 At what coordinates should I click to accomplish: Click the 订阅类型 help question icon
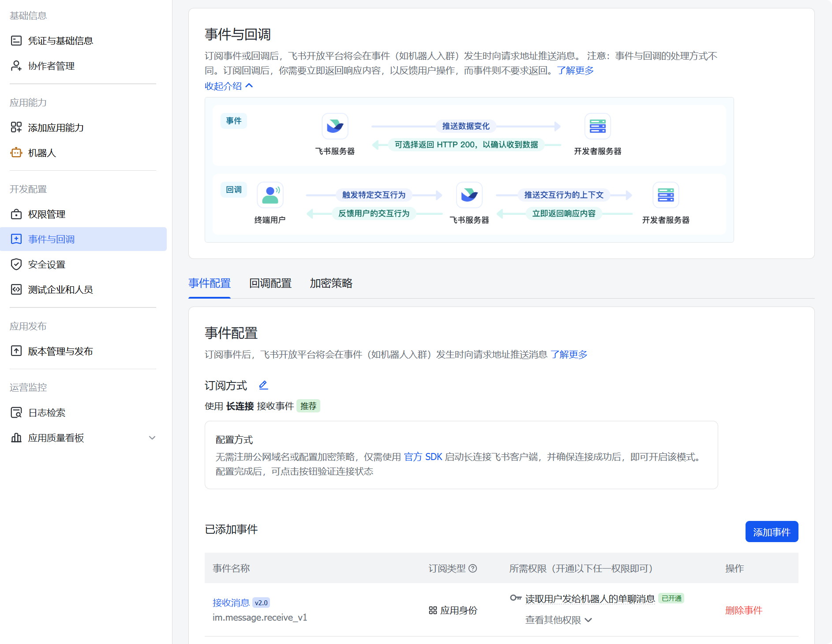pos(472,568)
